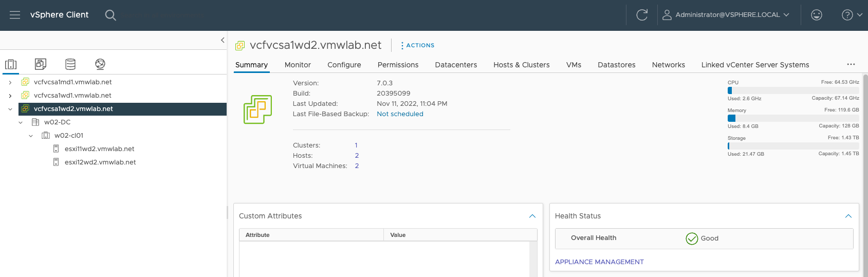The height and width of the screenshot is (277, 868).
Task: Open Linked vCenter Server Systems tab
Action: (x=755, y=65)
